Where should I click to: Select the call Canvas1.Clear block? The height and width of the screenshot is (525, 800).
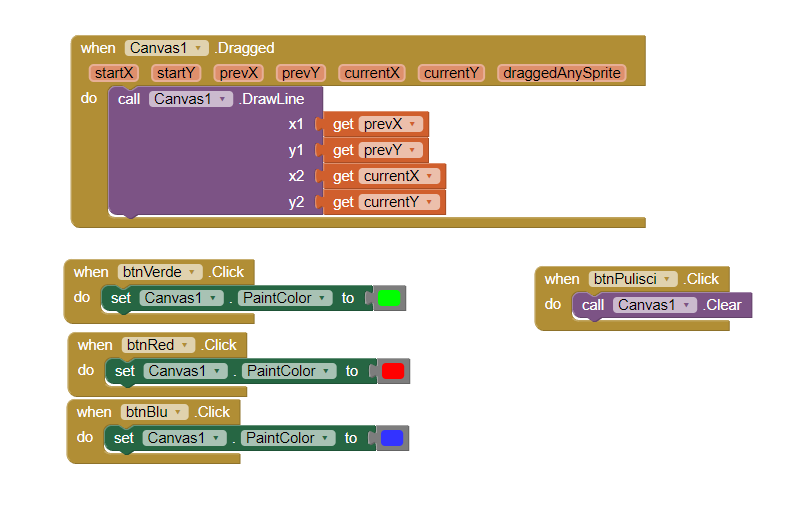click(x=595, y=305)
